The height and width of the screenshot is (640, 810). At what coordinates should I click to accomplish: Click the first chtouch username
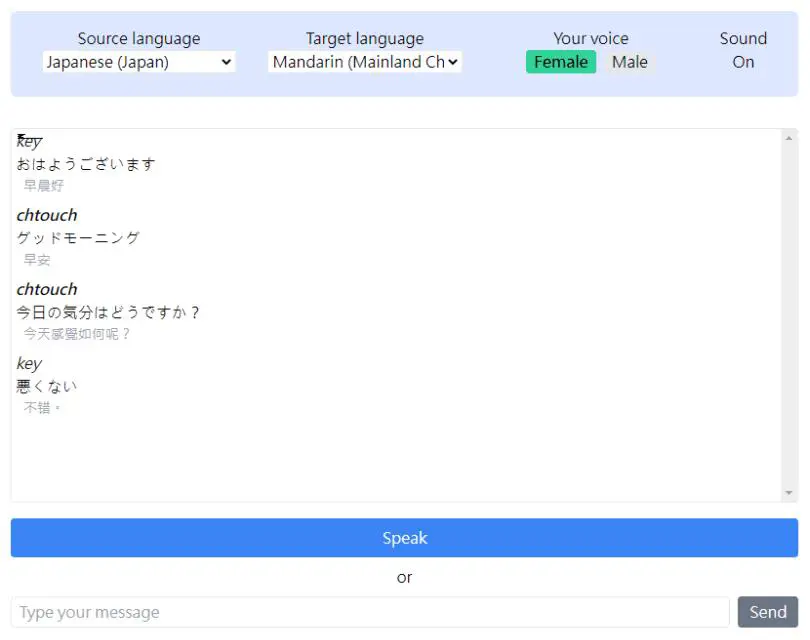(47, 215)
